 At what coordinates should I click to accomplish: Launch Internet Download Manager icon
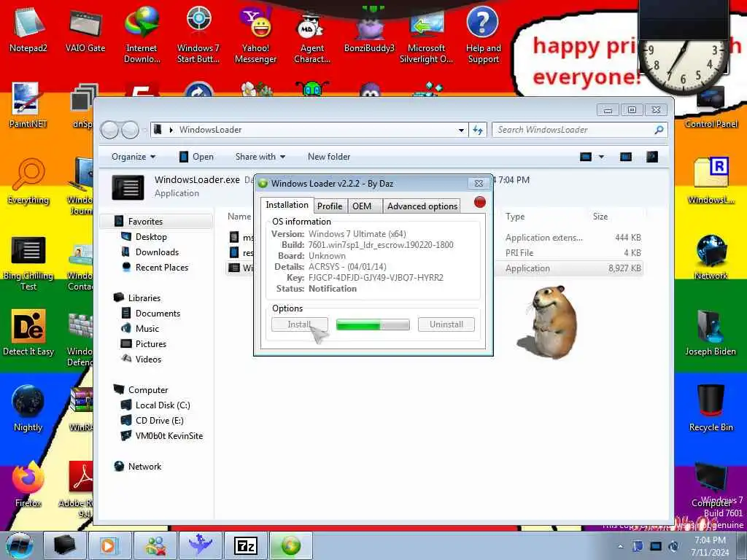click(142, 34)
